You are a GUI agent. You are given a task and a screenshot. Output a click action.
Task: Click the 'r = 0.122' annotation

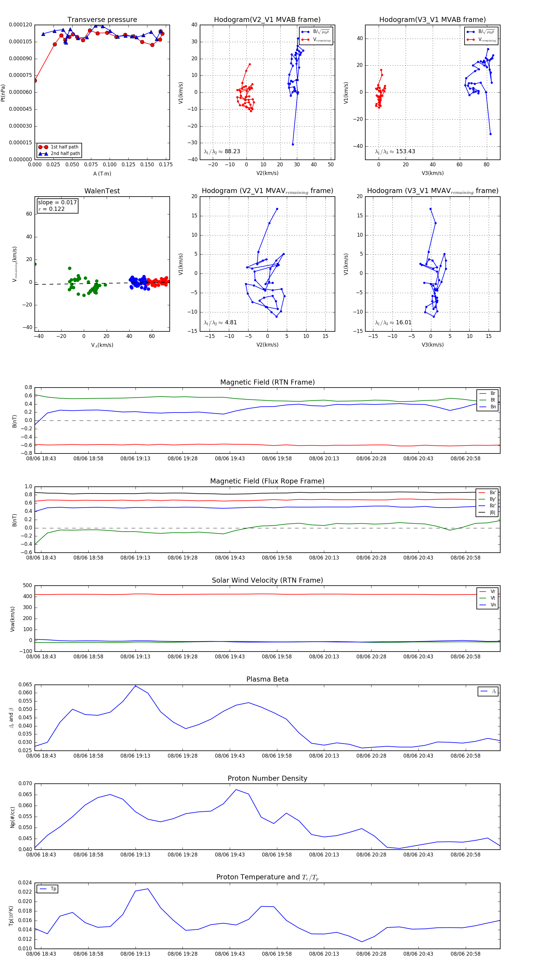(x=51, y=209)
